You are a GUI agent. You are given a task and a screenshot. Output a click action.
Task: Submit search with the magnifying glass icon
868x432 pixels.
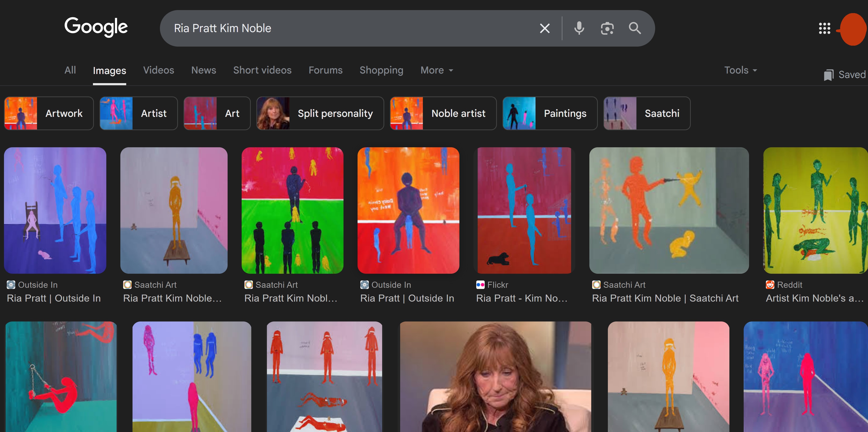pos(635,28)
